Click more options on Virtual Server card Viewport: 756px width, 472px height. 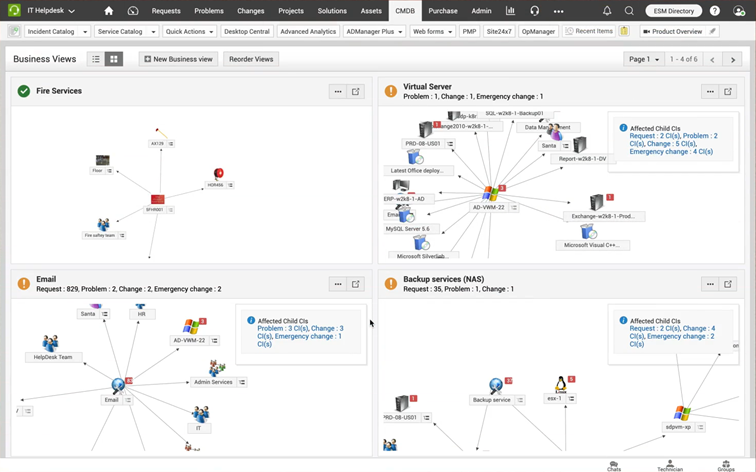(710, 91)
